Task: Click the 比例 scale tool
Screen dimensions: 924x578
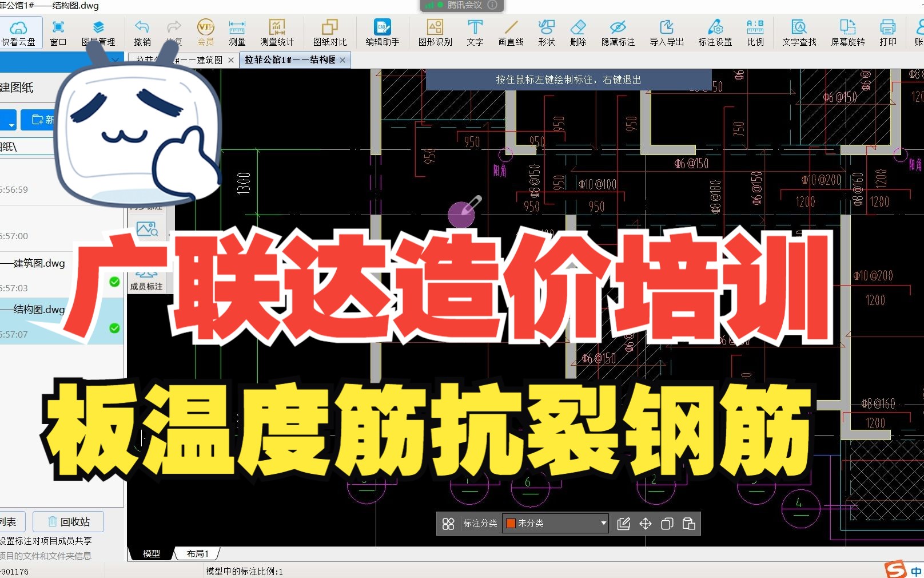Action: 755,33
